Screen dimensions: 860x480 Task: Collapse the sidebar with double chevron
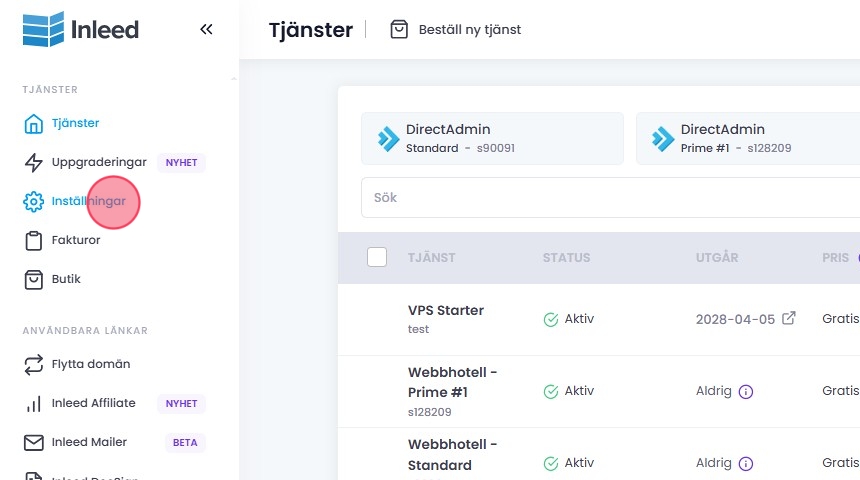pyautogui.click(x=206, y=30)
